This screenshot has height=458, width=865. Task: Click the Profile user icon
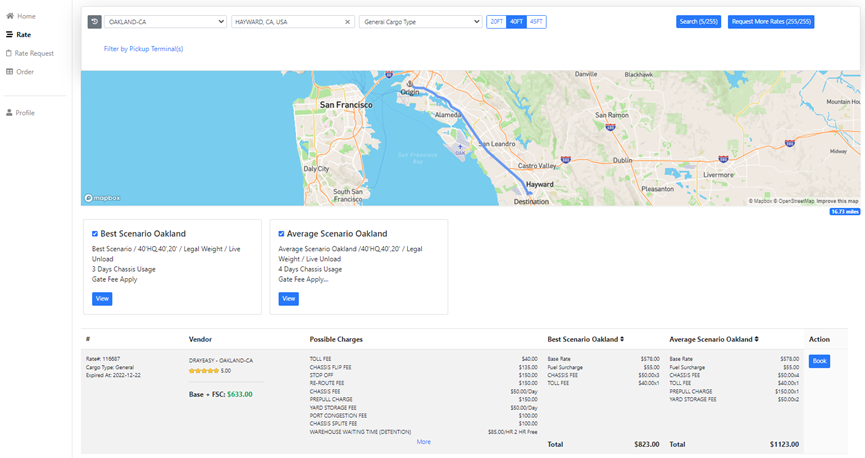[x=10, y=112]
